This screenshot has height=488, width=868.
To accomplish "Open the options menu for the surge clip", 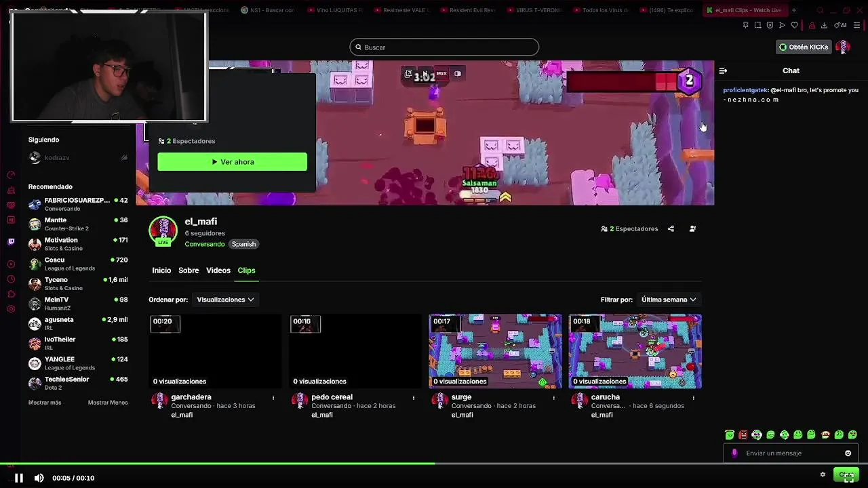I will [x=553, y=398].
